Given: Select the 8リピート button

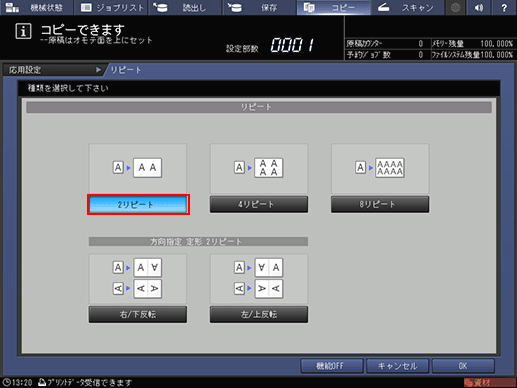Looking at the screenshot, I should 380,204.
